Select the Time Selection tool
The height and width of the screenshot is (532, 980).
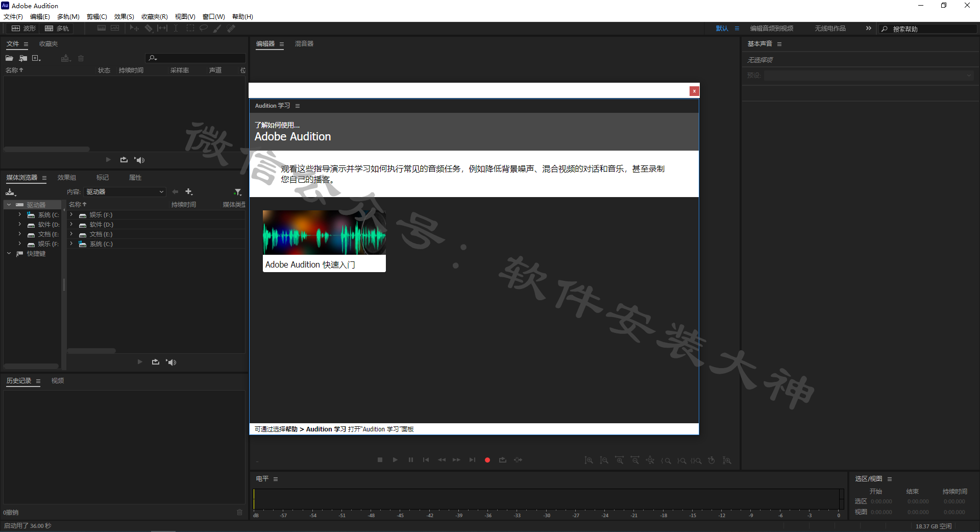point(176,28)
